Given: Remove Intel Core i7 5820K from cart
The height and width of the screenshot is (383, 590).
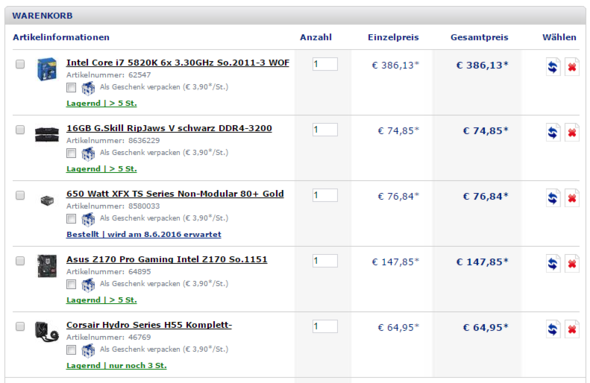Looking at the screenshot, I should tap(572, 67).
